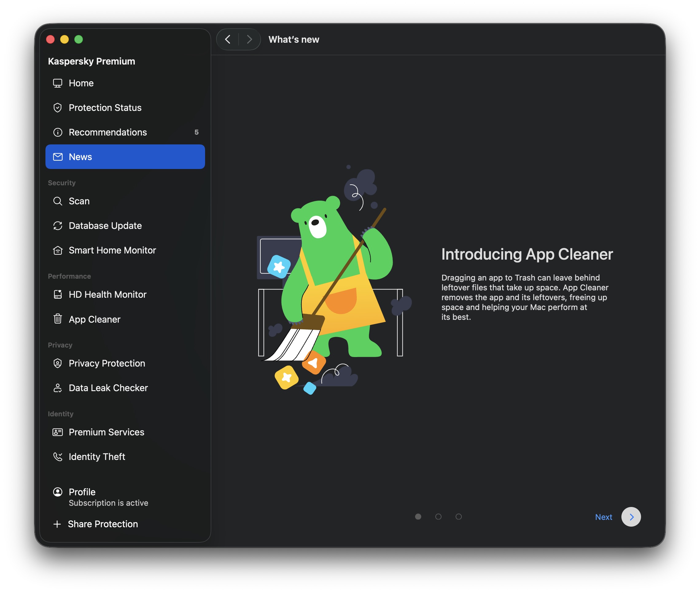This screenshot has height=593, width=700.
Task: Minimize window with yellow button
Action: [x=64, y=39]
